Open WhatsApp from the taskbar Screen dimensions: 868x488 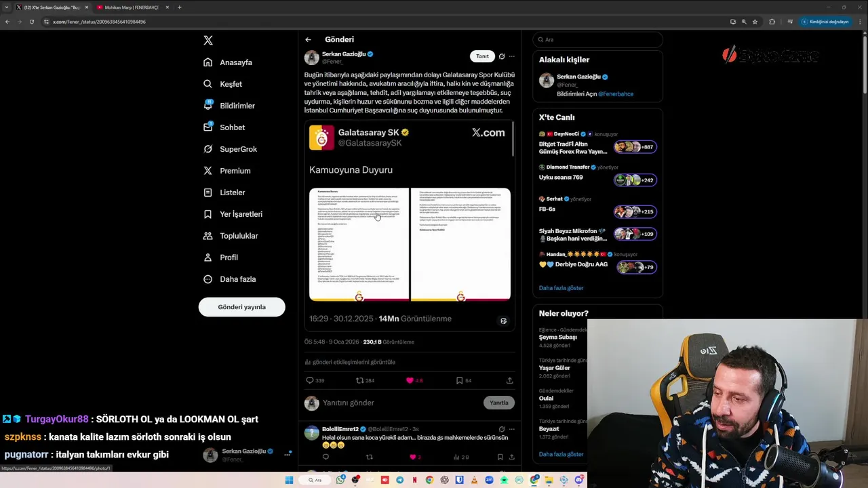pyautogui.click(x=340, y=480)
